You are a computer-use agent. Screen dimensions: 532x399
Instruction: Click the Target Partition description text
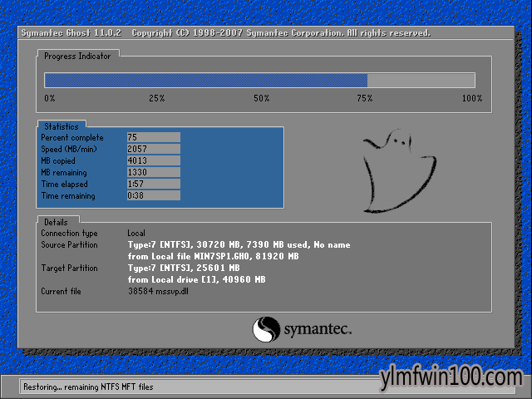[196, 273]
